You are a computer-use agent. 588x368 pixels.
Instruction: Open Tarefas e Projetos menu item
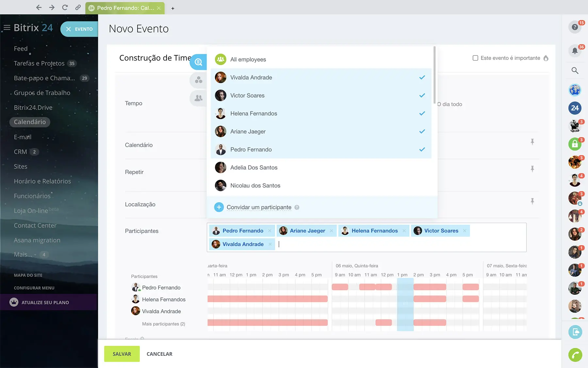click(39, 63)
